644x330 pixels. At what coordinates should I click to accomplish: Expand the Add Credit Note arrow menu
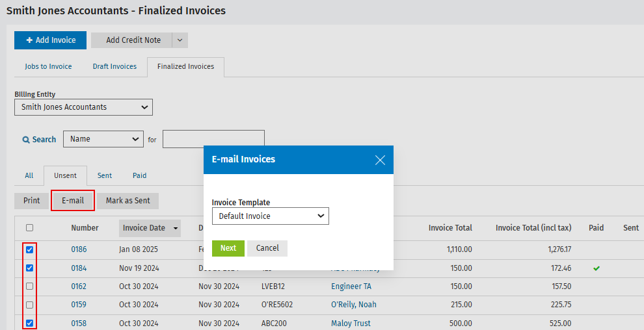coord(180,40)
